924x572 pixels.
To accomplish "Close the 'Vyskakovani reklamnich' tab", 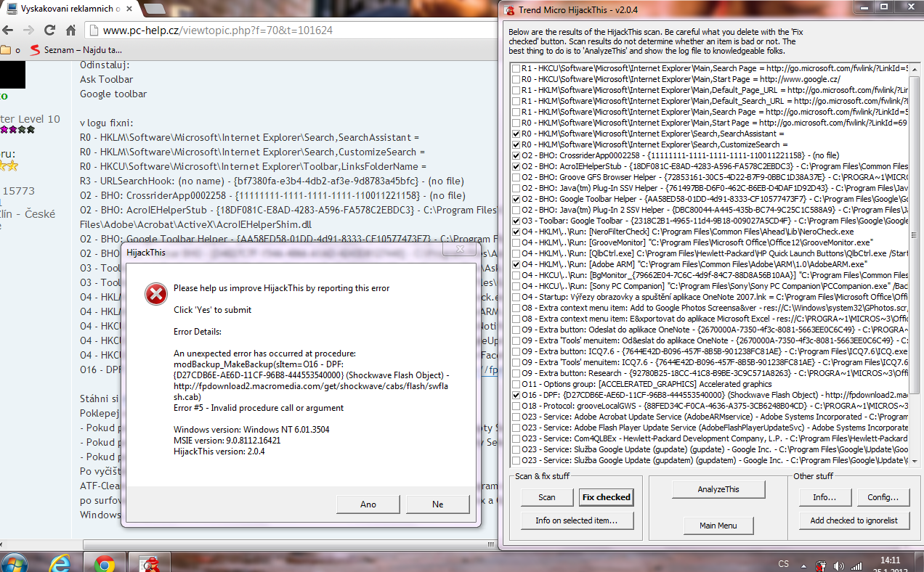I will coord(129,9).
